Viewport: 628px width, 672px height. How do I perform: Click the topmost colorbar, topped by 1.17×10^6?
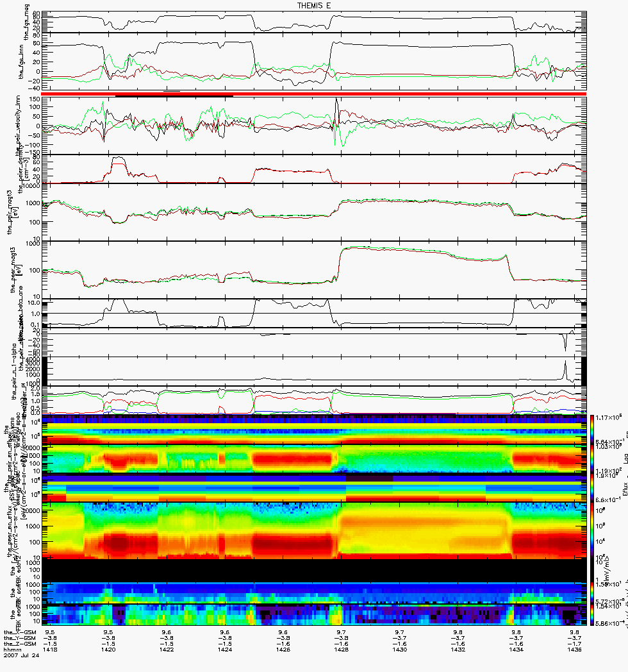pos(592,430)
